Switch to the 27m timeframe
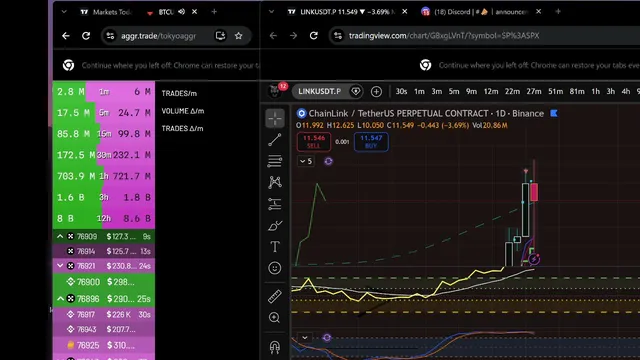Viewport: 640px width, 360px height. tap(533, 91)
